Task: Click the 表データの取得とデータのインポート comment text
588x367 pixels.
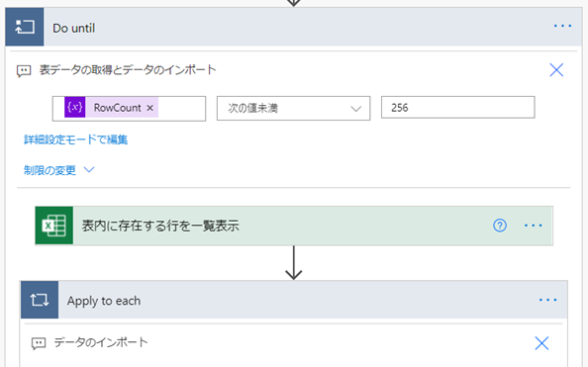Action: (x=128, y=69)
